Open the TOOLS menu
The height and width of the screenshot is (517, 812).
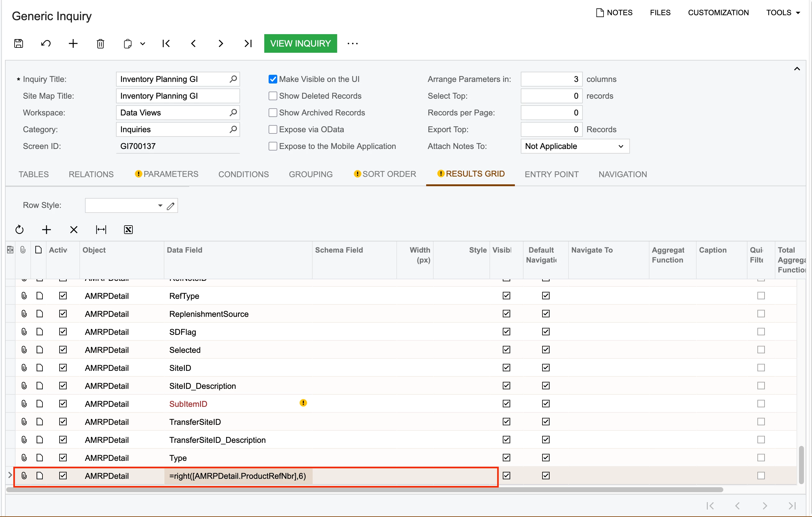click(783, 12)
